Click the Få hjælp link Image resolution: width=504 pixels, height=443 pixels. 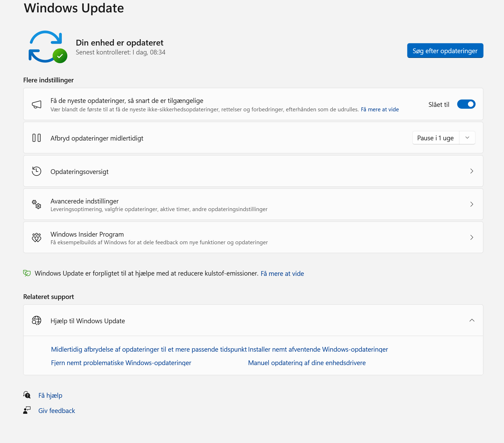[x=50, y=395]
